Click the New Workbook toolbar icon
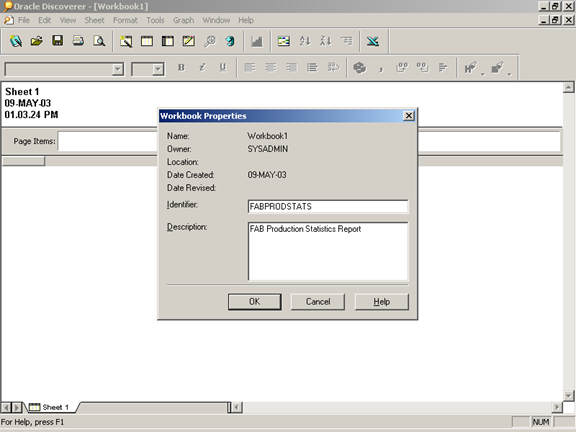This screenshot has height=432, width=576. 16,41
